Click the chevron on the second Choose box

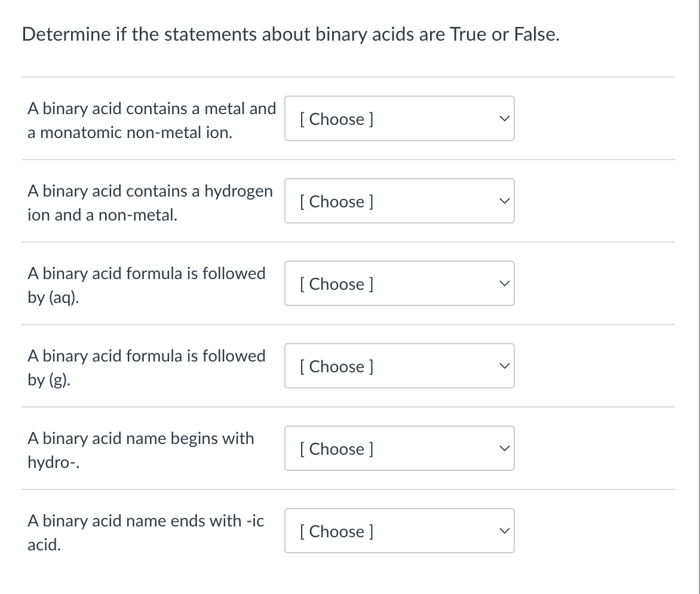[505, 201]
